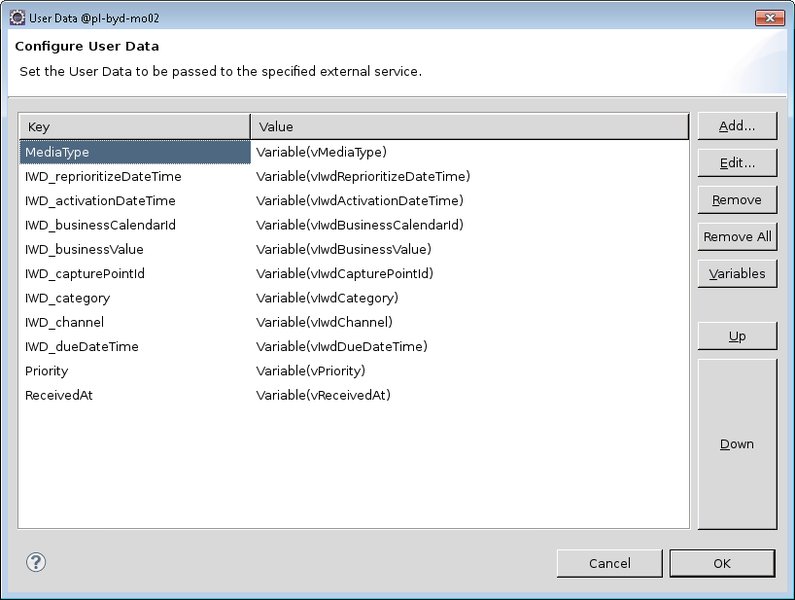Move the selected row Down

[x=737, y=444]
